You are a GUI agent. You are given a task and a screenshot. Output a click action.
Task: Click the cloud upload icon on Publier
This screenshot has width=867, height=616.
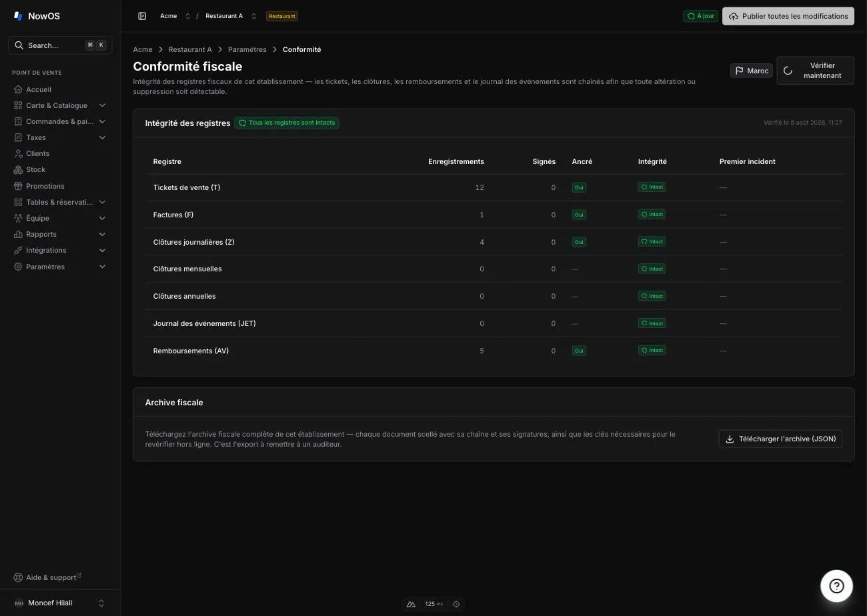733,16
